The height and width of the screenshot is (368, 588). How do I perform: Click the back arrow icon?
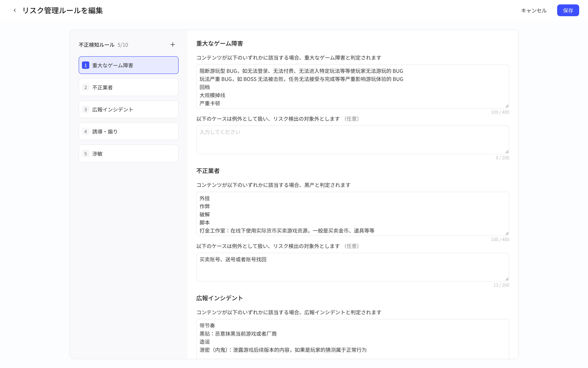point(15,10)
